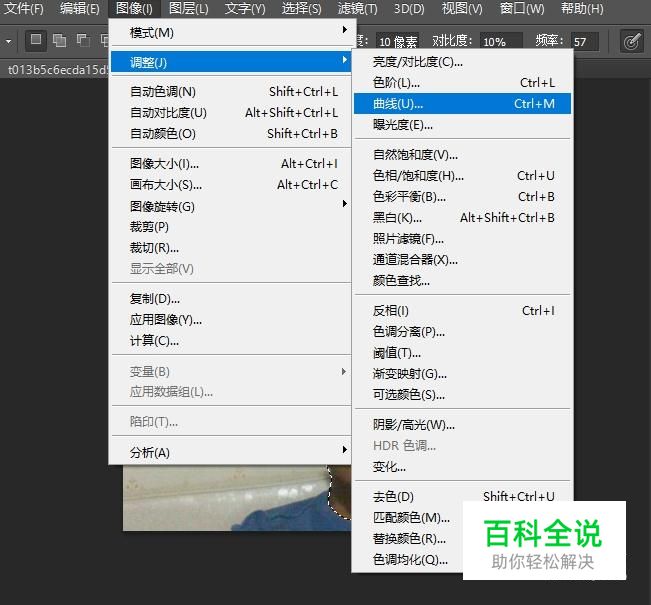
Task: Apply 反相(I) command
Action: 462,311
